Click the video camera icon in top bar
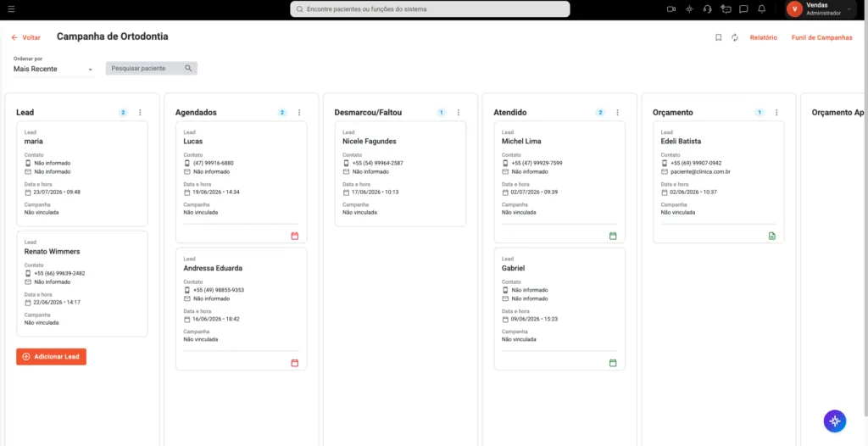The image size is (868, 446). (671, 9)
